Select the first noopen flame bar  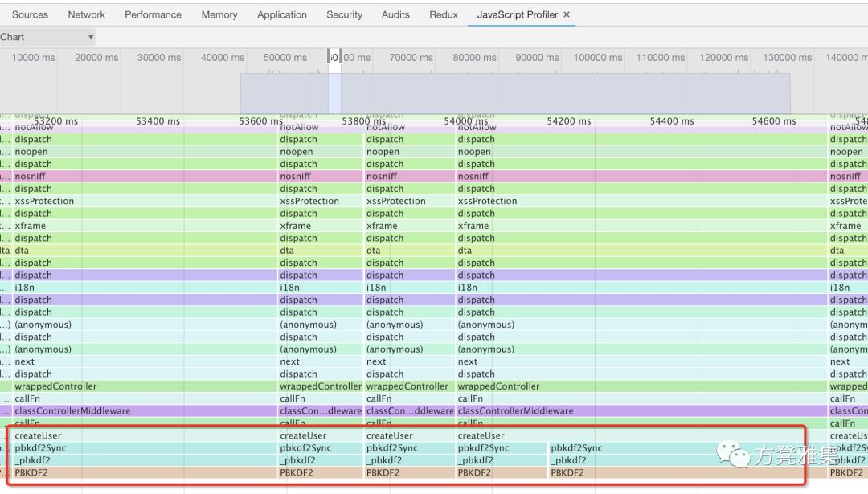point(144,152)
